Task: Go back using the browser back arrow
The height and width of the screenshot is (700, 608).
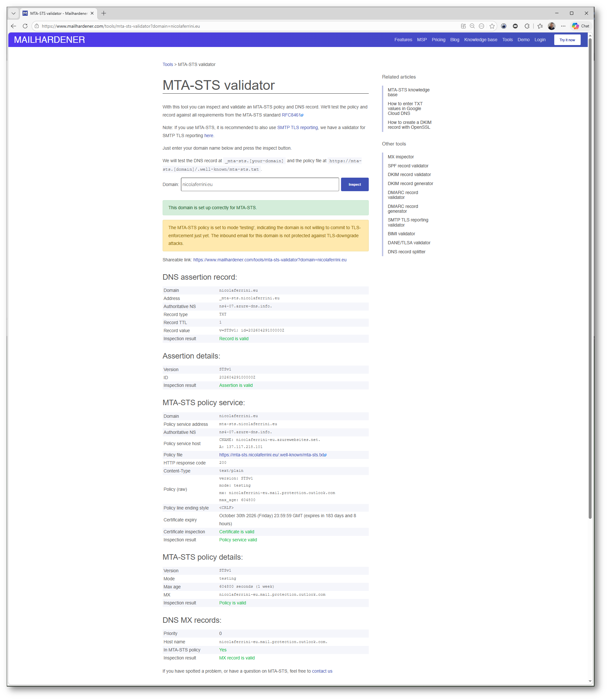Action: point(14,26)
